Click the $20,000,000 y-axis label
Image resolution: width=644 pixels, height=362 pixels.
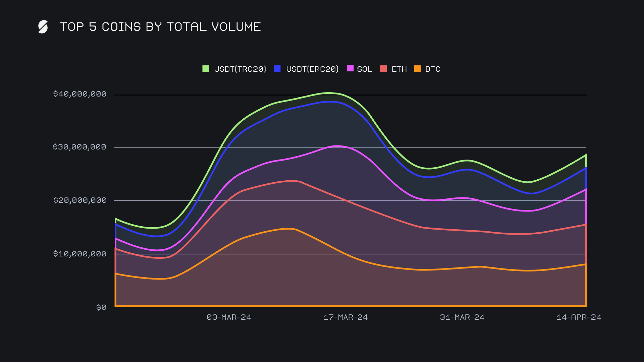(79, 200)
